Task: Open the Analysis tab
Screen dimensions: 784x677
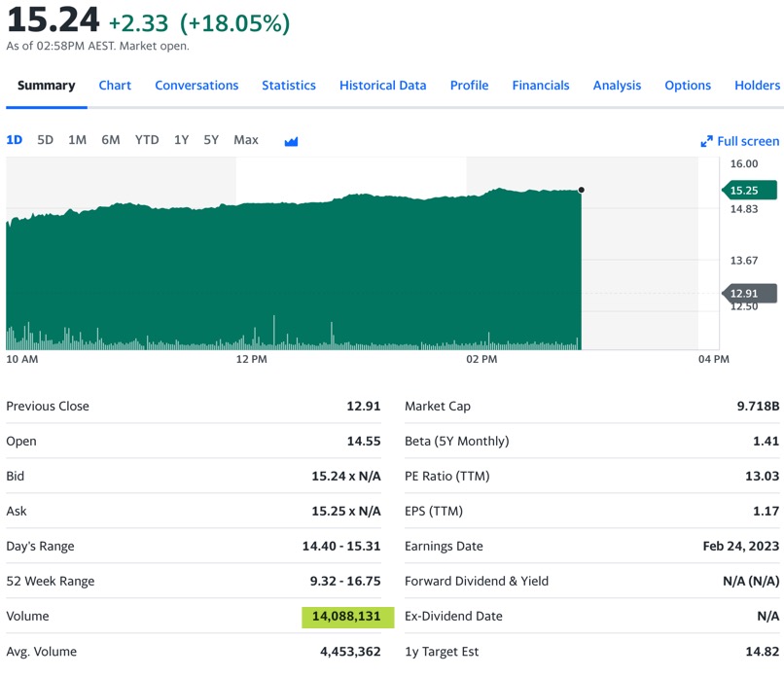Action: [617, 86]
